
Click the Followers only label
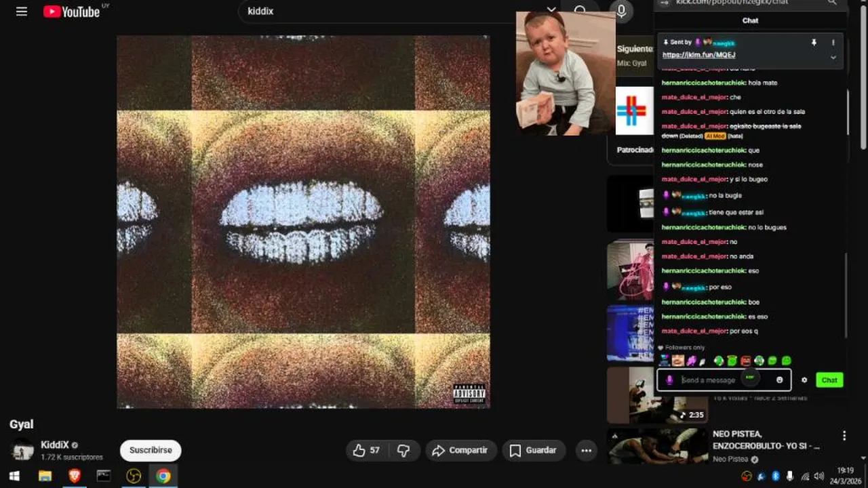pyautogui.click(x=685, y=348)
